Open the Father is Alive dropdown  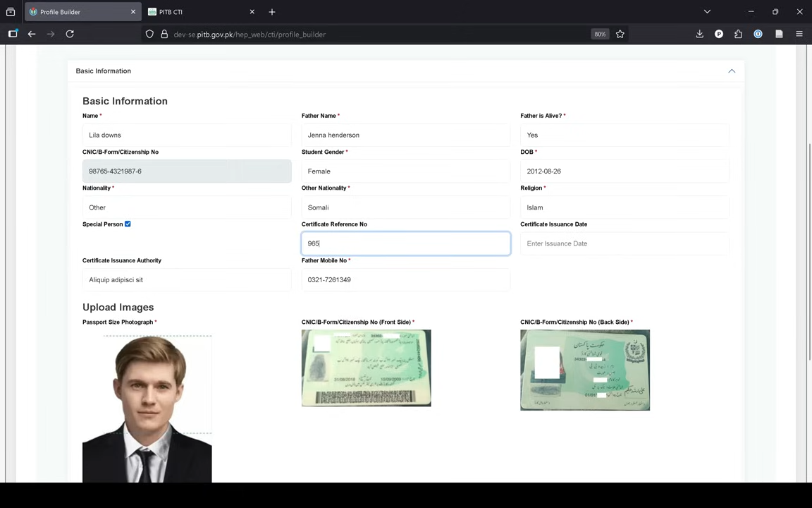coord(624,135)
